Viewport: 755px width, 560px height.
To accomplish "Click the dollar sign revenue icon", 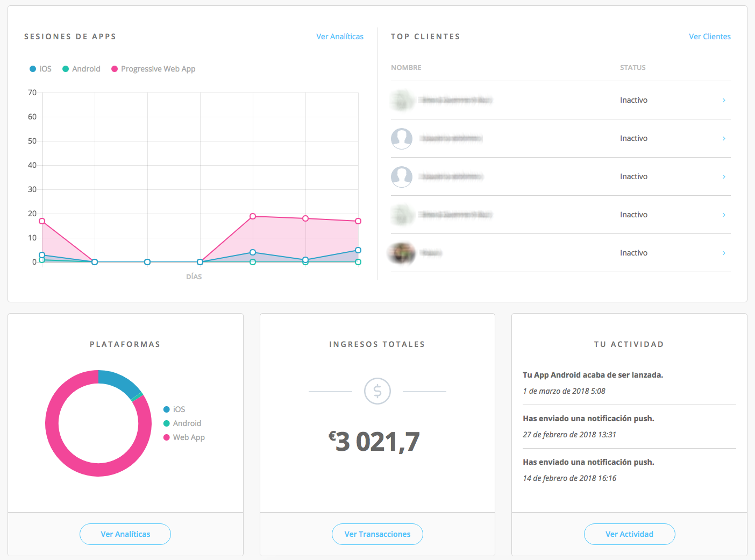I will click(377, 391).
